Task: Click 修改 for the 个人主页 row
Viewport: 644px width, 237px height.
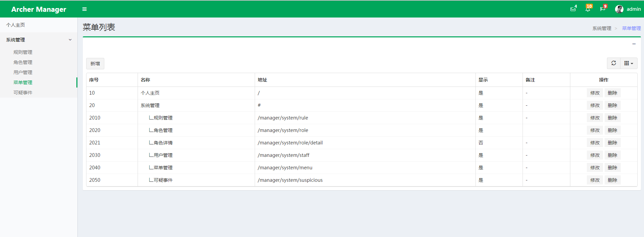Action: tap(595, 93)
